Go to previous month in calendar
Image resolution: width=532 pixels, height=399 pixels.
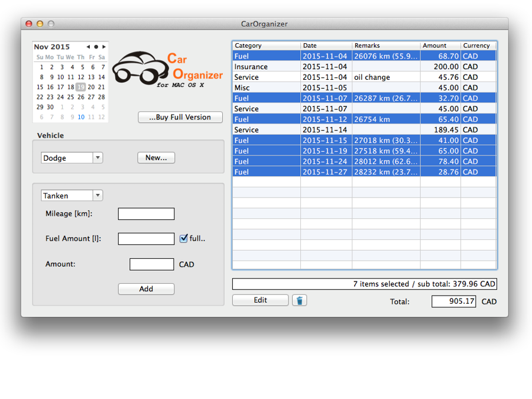(x=88, y=47)
